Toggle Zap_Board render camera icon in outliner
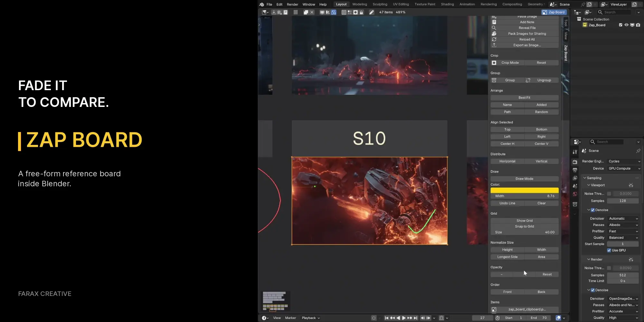Screen dimensions: 644x322 pos(638,25)
